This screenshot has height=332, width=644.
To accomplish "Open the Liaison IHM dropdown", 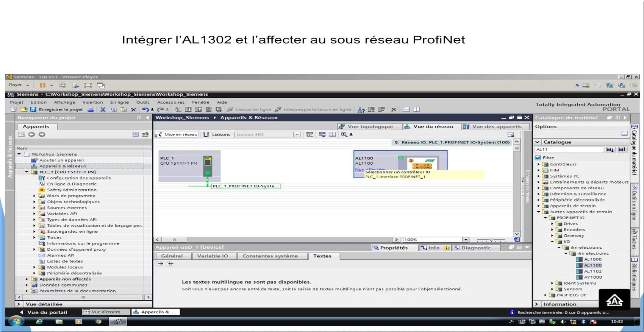I will (297, 134).
